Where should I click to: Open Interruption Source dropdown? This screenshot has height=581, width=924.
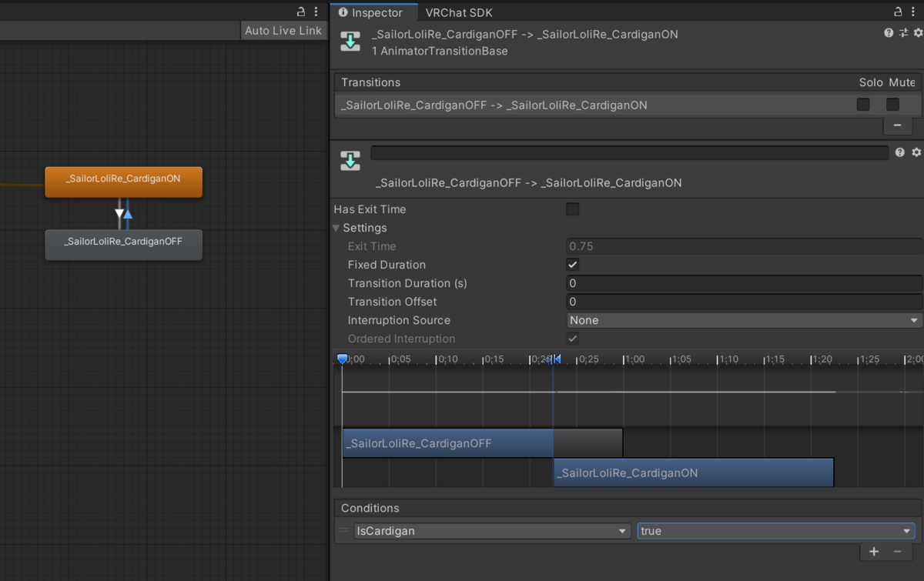pyautogui.click(x=744, y=320)
